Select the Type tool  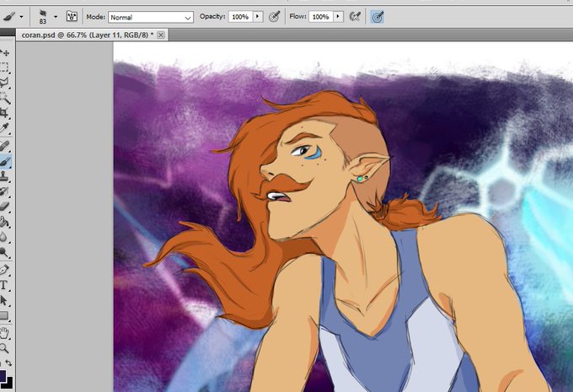(x=4, y=285)
